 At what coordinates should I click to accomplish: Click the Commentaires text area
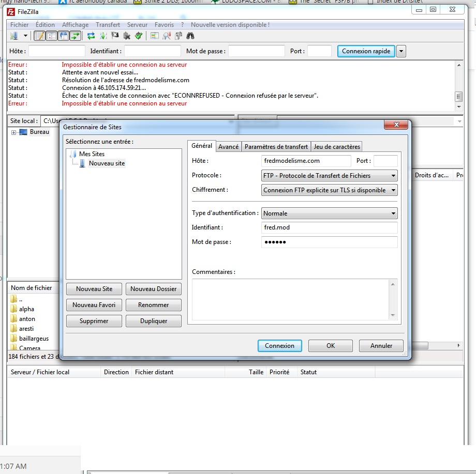[291, 300]
